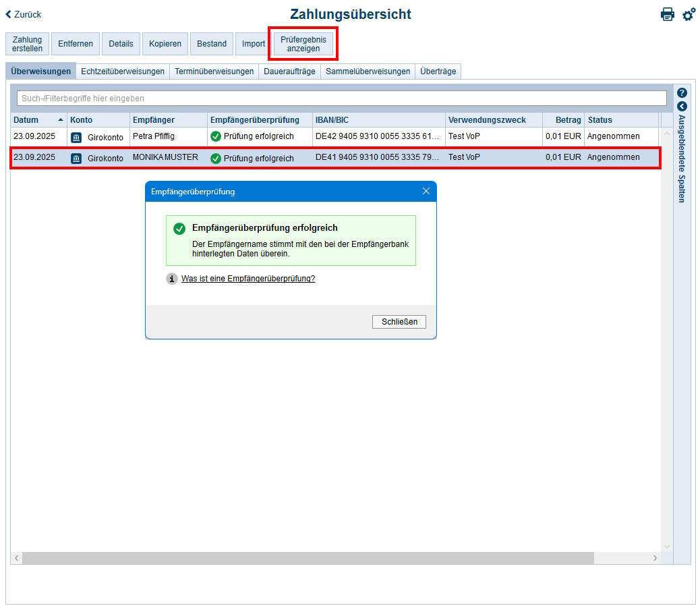
Task: Switch to the Echtzeitüberweisungen tab
Action: 122,72
